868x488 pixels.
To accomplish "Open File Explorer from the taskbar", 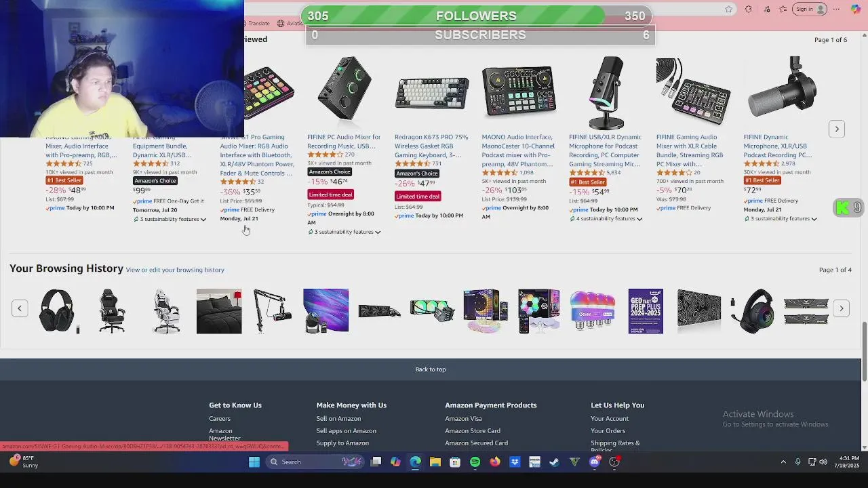I will pos(435,462).
